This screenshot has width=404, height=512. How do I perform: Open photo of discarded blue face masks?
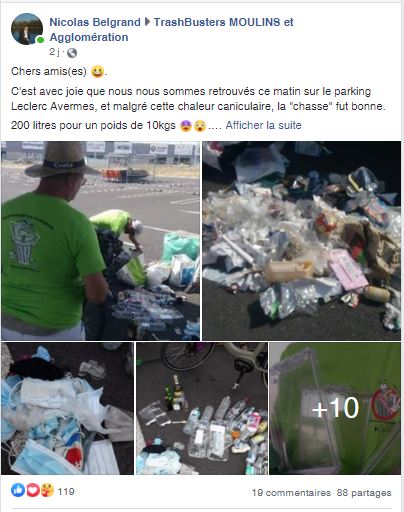click(67, 408)
